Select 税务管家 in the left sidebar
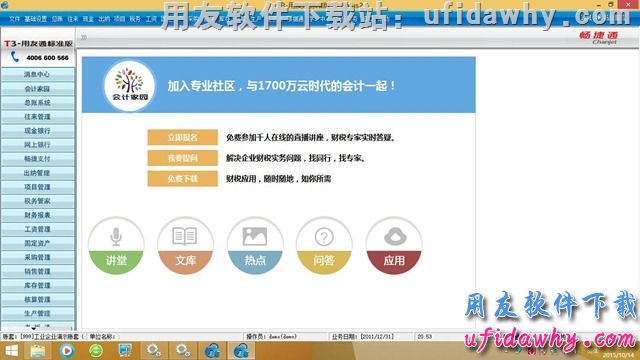640x360 pixels. pyautogui.click(x=38, y=201)
